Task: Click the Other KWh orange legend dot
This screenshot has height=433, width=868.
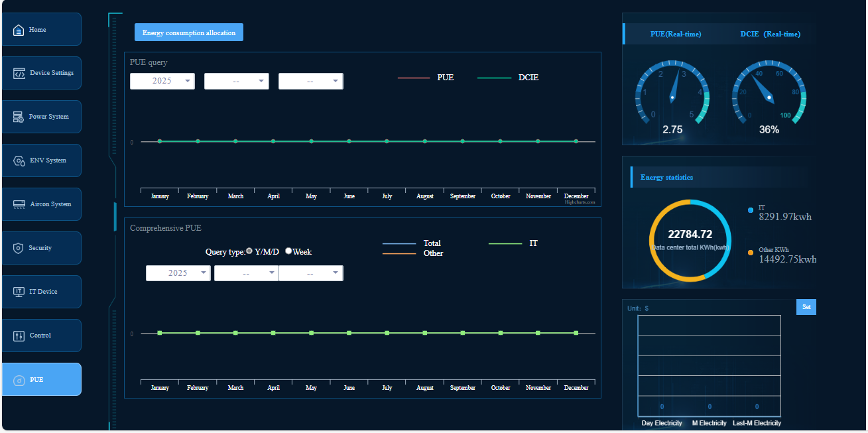Action: pos(751,253)
